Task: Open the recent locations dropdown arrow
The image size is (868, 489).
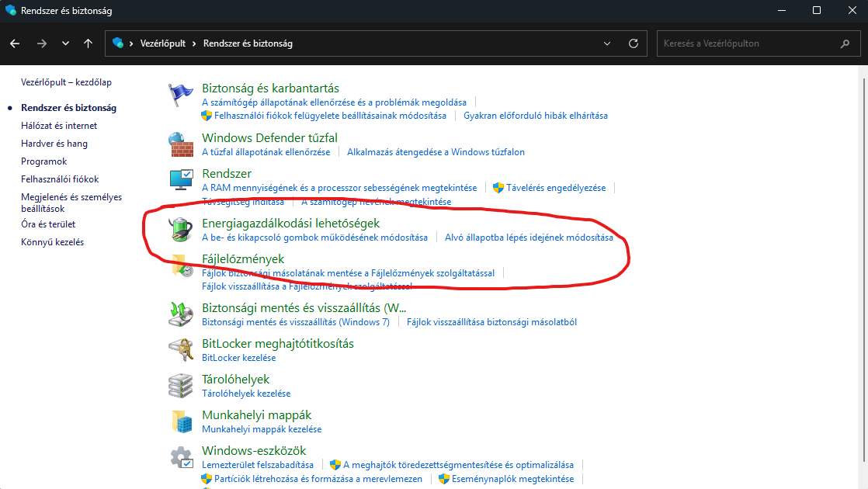Action: coord(65,43)
